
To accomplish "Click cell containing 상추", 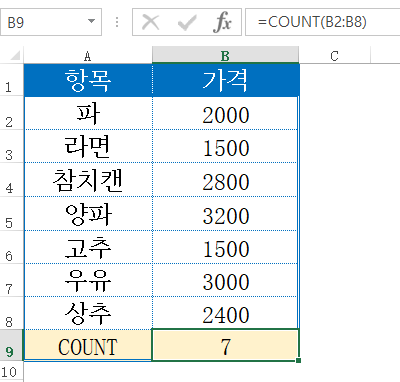I will click(x=88, y=313).
